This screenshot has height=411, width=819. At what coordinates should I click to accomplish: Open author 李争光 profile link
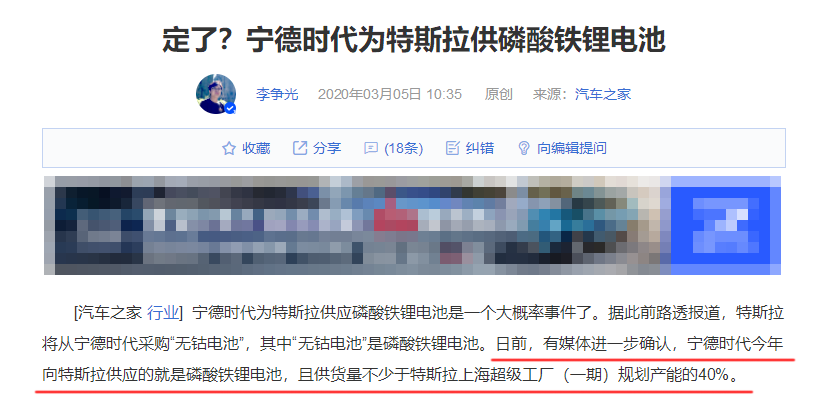pos(277,95)
